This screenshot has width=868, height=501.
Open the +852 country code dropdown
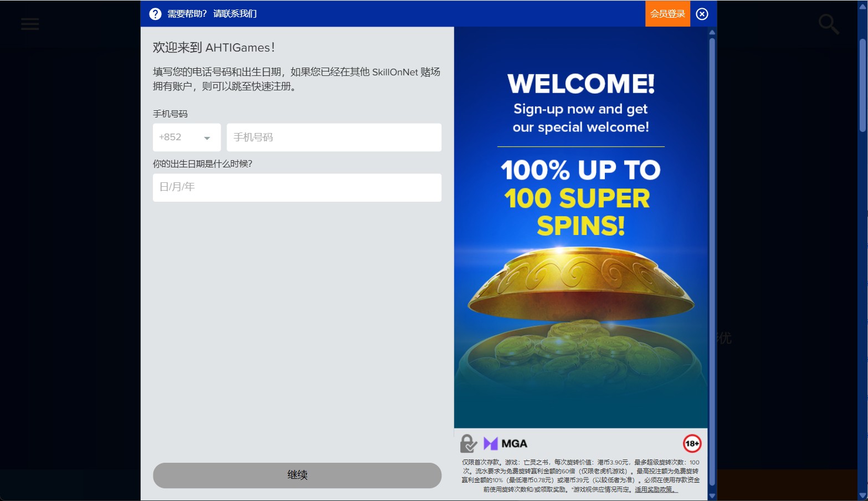(187, 137)
